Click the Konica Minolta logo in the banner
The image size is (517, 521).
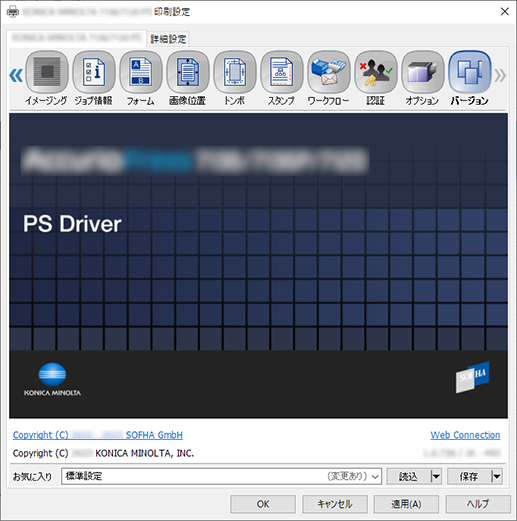(x=52, y=380)
